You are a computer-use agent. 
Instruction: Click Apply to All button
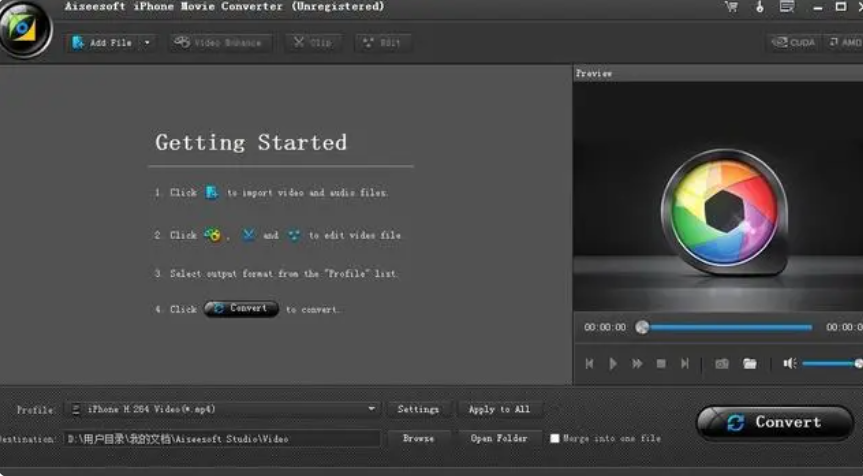tap(499, 409)
